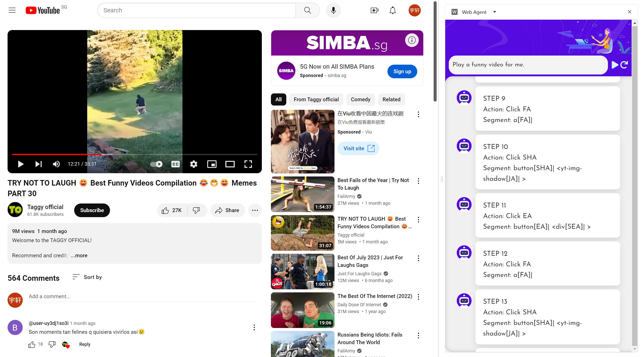
Task: Play the video
Action: click(x=21, y=164)
